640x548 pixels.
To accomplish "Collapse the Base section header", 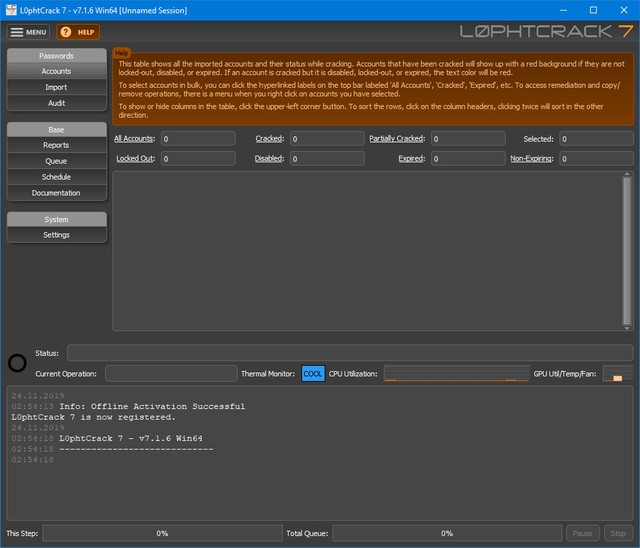I will tap(56, 130).
